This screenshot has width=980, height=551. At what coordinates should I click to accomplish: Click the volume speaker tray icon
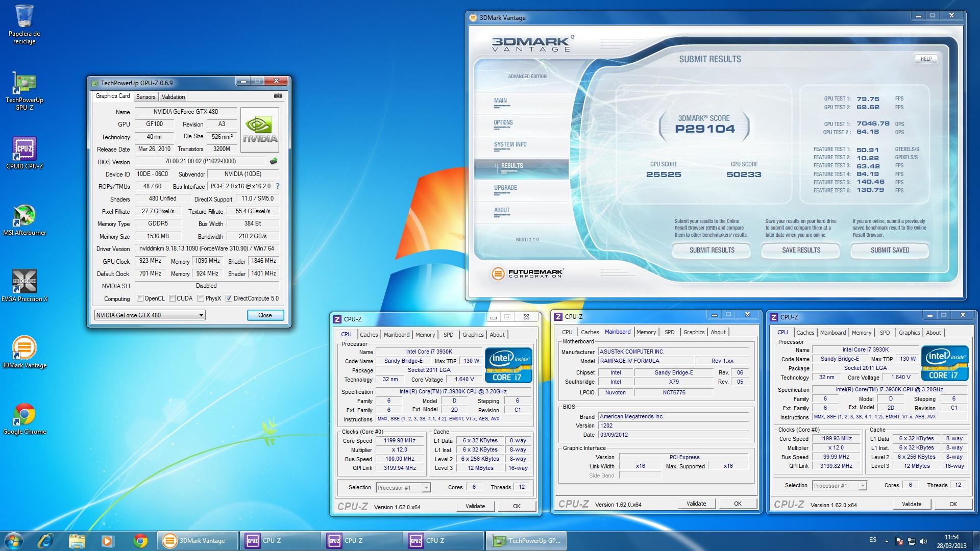(923, 541)
